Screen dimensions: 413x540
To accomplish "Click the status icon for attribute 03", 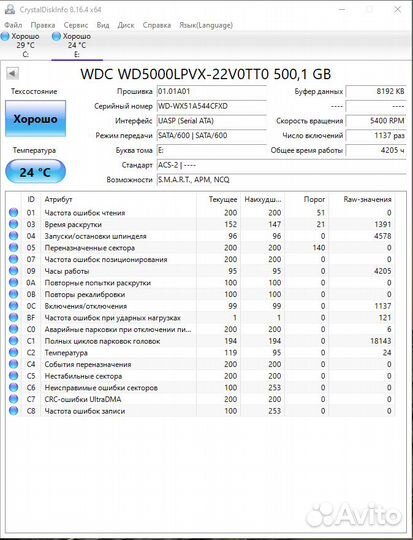I will tap(13, 224).
